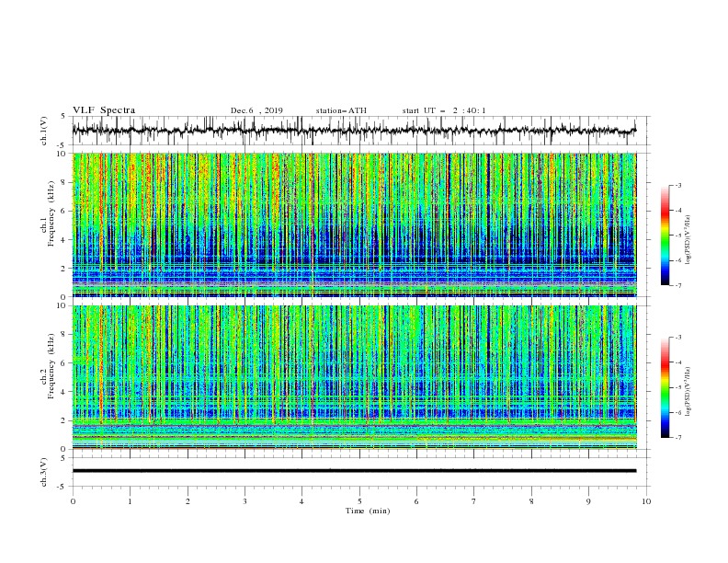Click time axis tick label "3"
The width and height of the screenshot is (728, 563).
[245, 501]
